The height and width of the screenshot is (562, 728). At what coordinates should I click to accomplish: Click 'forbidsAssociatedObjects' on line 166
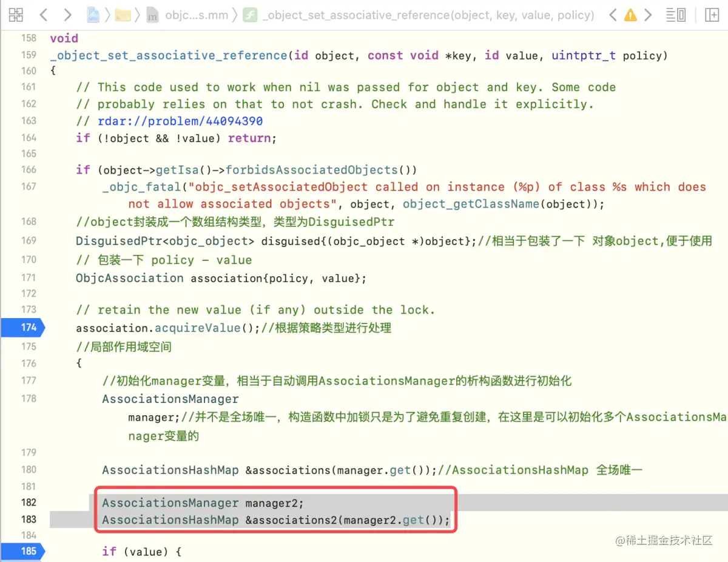(312, 169)
